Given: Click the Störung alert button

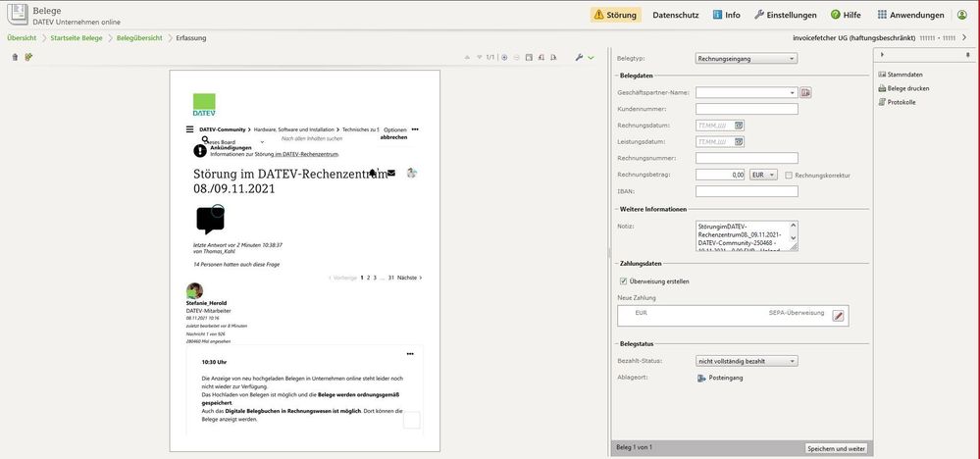Looking at the screenshot, I should [x=615, y=15].
